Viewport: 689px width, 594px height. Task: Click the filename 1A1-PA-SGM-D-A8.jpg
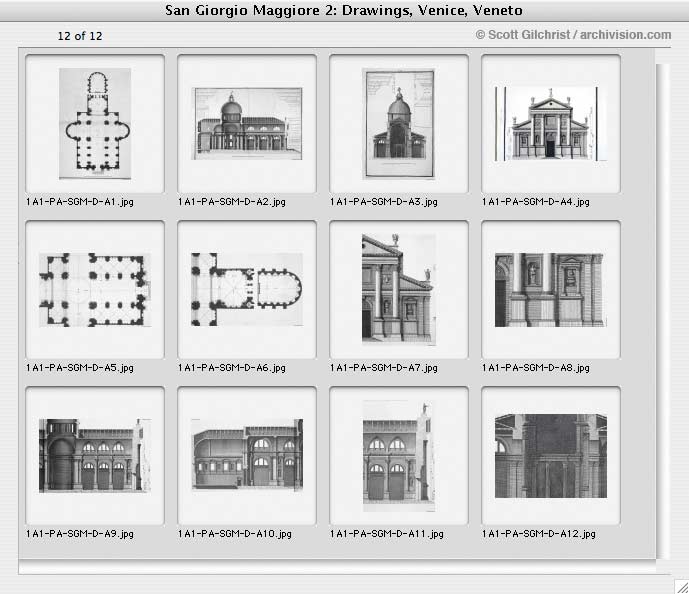(x=536, y=368)
